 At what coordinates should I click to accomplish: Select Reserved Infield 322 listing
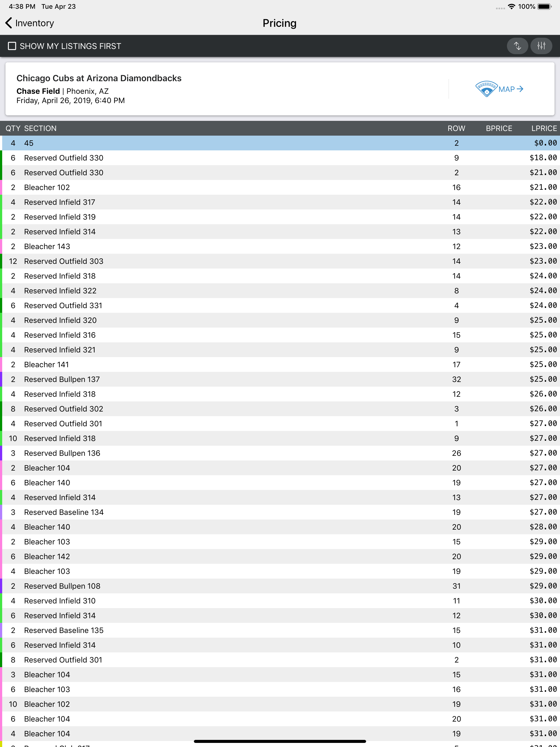280,291
